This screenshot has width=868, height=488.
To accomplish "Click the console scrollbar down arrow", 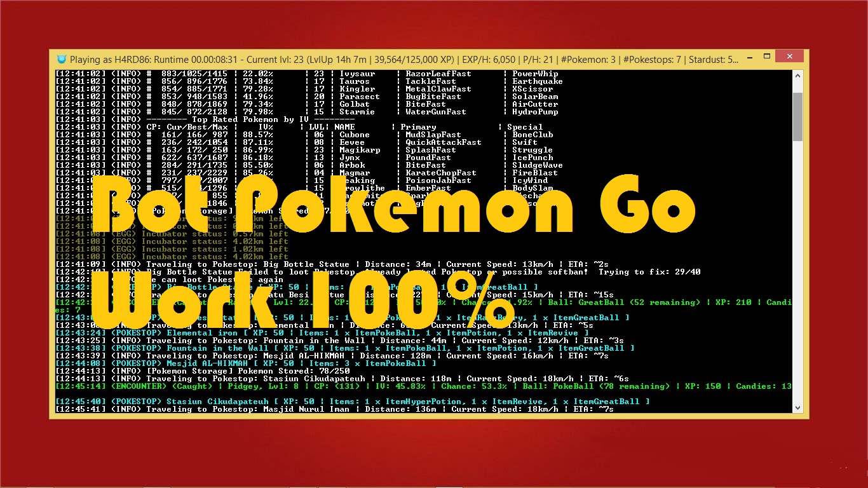I will [797, 407].
